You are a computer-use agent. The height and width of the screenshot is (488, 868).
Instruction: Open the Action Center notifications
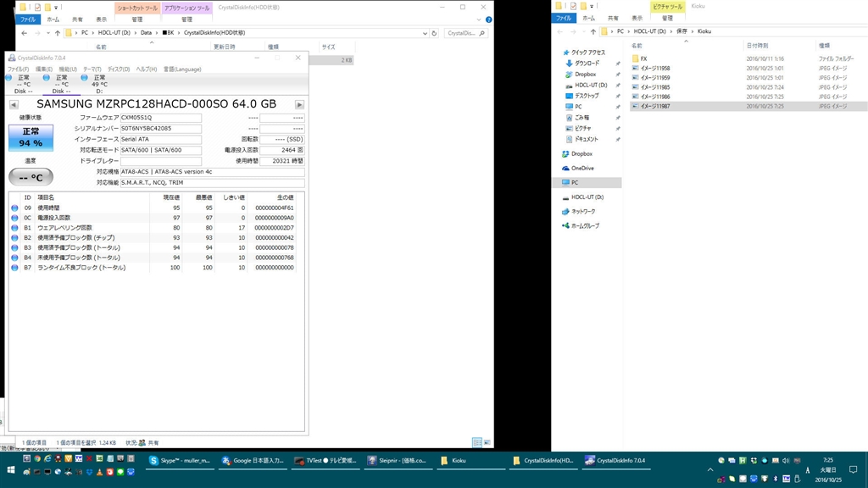click(x=853, y=469)
